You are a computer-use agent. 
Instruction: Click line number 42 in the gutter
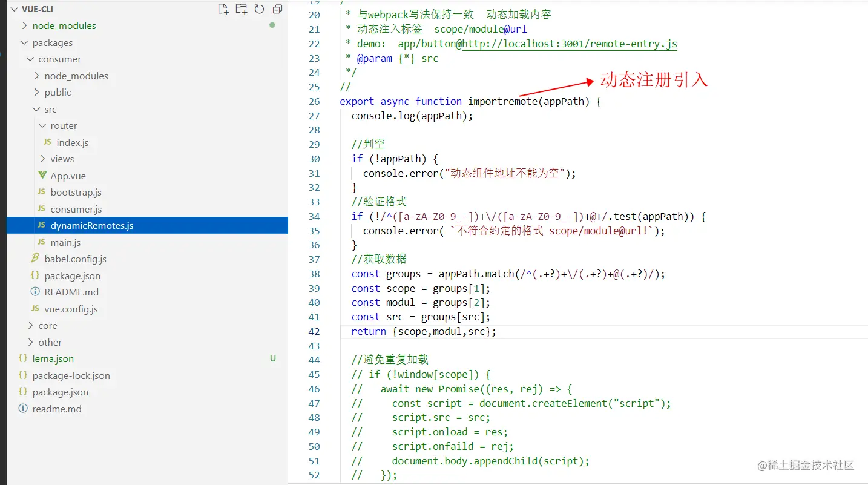click(314, 331)
